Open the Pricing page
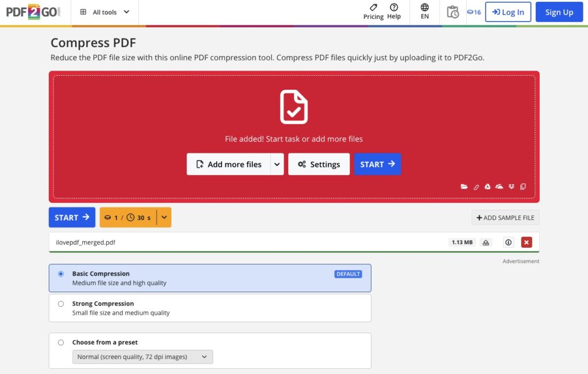The image size is (588, 374). (x=373, y=11)
